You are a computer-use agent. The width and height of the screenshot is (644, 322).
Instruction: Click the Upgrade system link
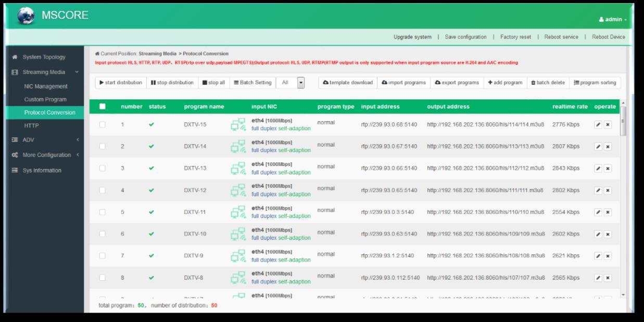412,37
